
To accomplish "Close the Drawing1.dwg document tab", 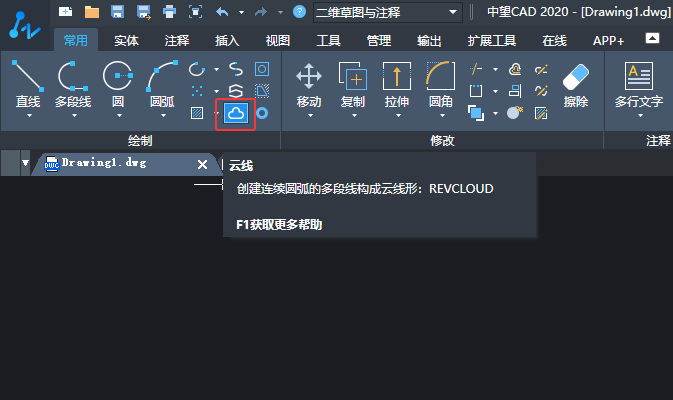I will click(202, 164).
